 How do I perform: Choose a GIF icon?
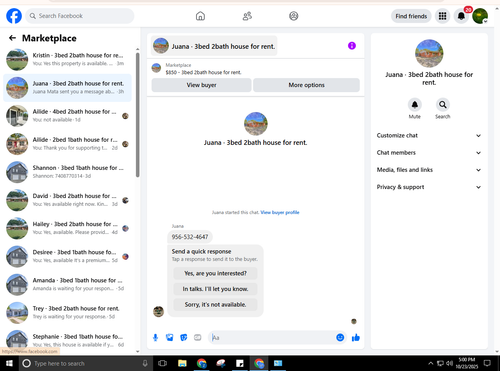pyautogui.click(x=198, y=338)
